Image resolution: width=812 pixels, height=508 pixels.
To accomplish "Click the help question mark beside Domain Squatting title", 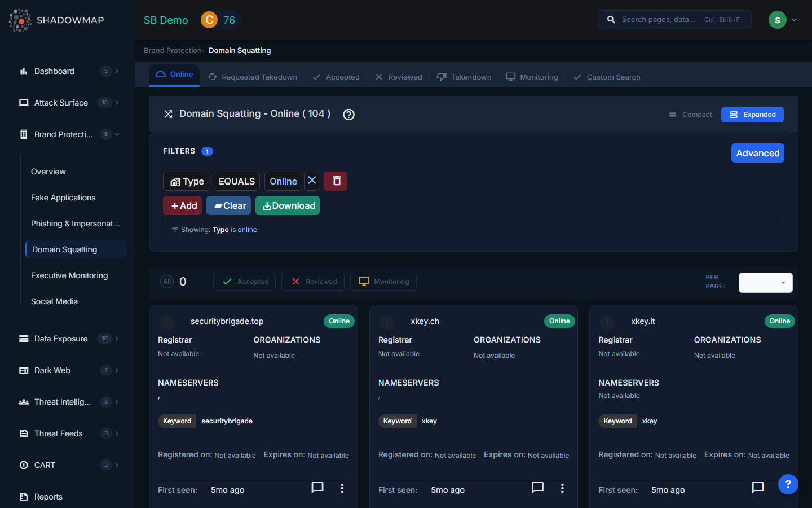I will coord(348,115).
